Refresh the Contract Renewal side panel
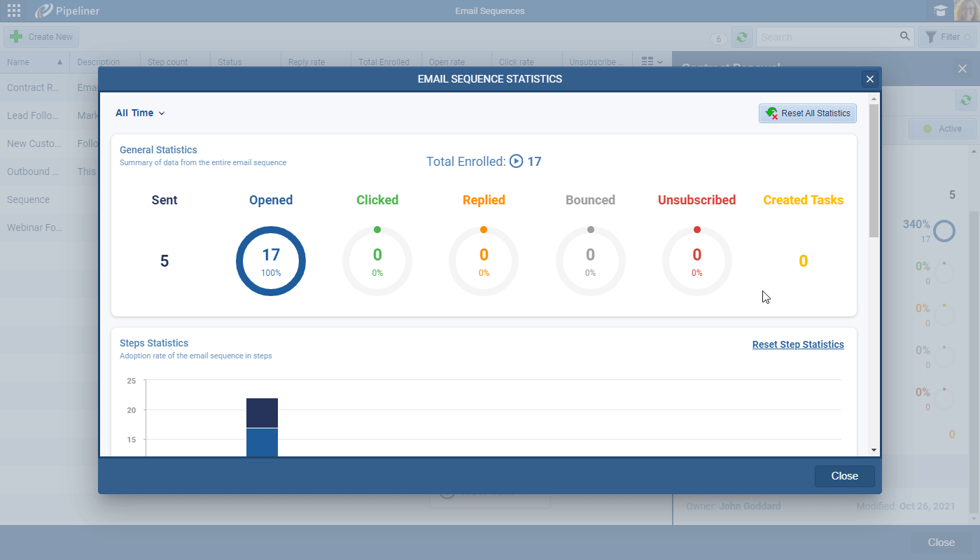 [x=966, y=100]
